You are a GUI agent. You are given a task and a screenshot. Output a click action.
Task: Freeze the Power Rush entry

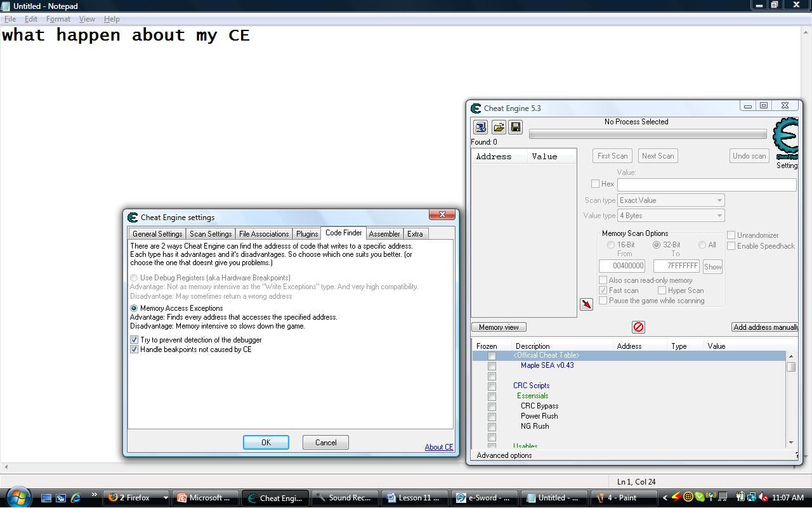(x=492, y=417)
